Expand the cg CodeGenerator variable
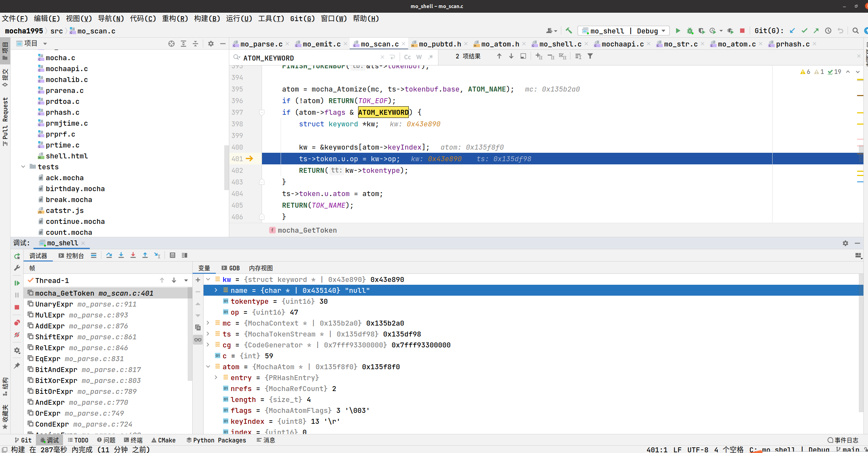 pyautogui.click(x=208, y=345)
